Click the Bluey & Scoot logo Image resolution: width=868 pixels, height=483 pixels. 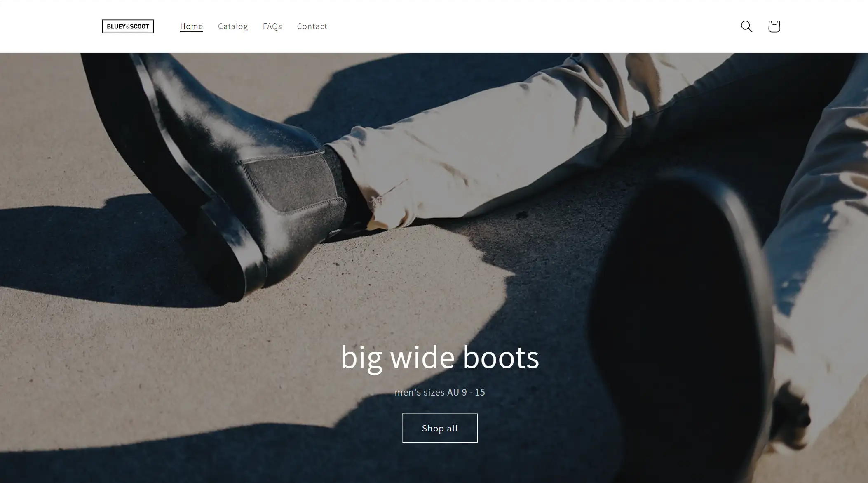[128, 26]
